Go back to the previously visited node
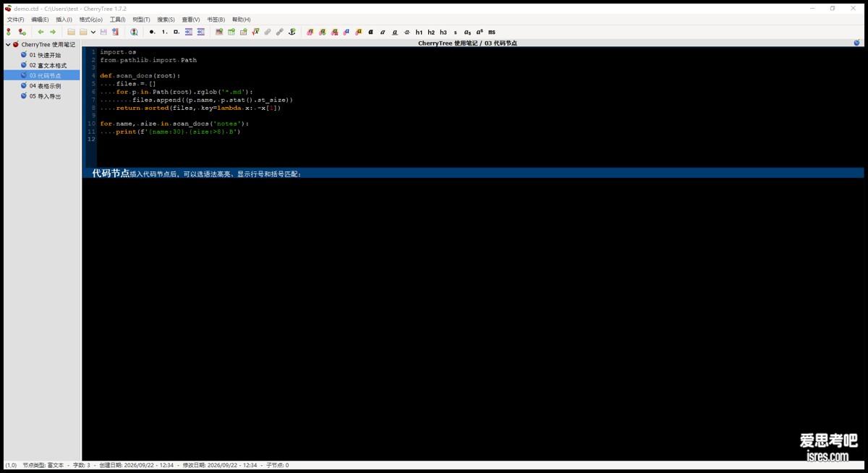Image resolution: width=868 pixels, height=473 pixels. 41,32
